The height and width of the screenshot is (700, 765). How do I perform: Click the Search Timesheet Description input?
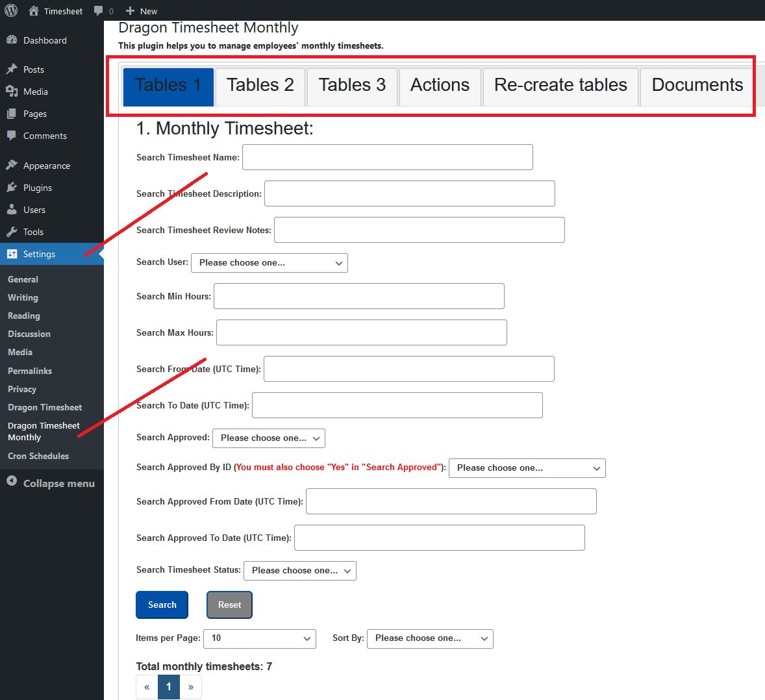409,194
